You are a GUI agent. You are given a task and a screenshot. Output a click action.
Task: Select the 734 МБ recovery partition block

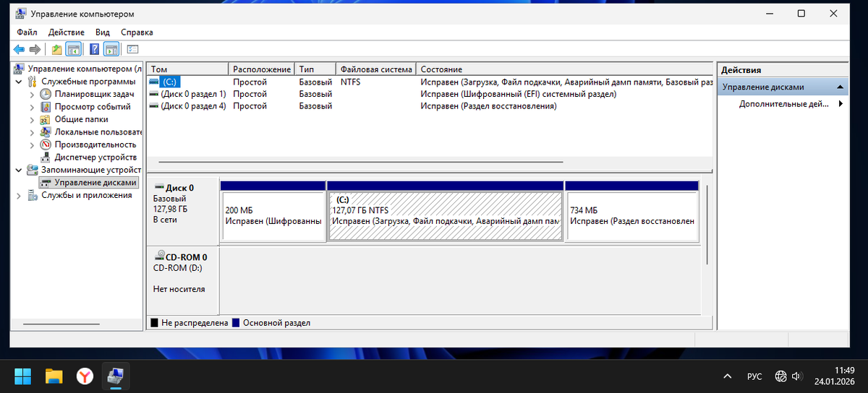[631, 211]
